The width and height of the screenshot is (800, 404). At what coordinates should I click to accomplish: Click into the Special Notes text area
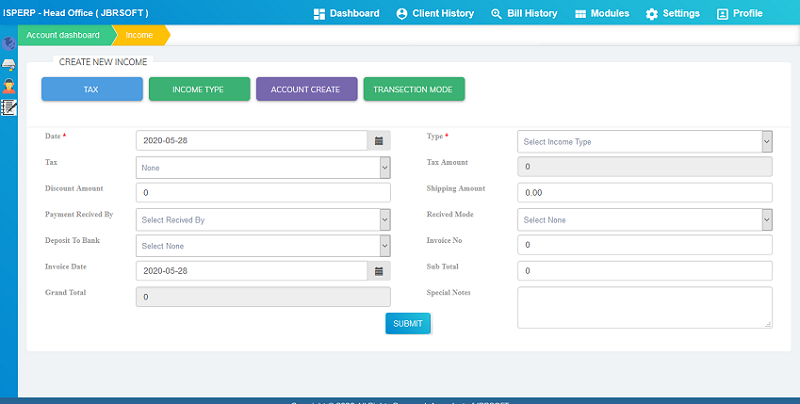(x=644, y=307)
